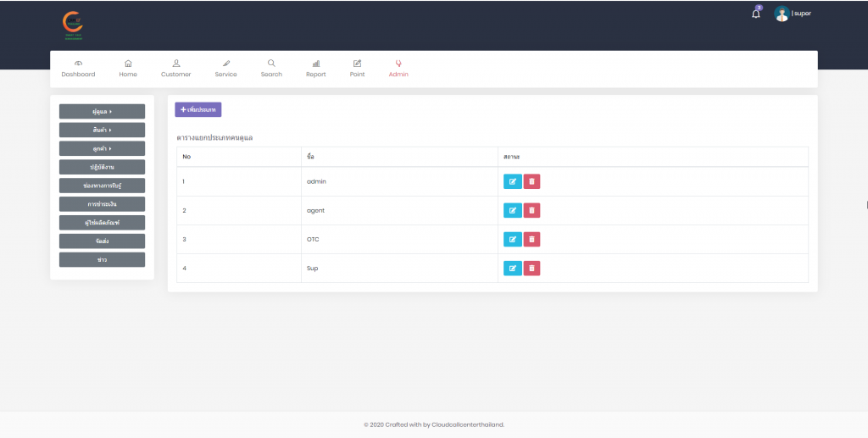Viewport: 868px width, 438px height.
Task: Go to the Report tab
Action: pos(315,69)
